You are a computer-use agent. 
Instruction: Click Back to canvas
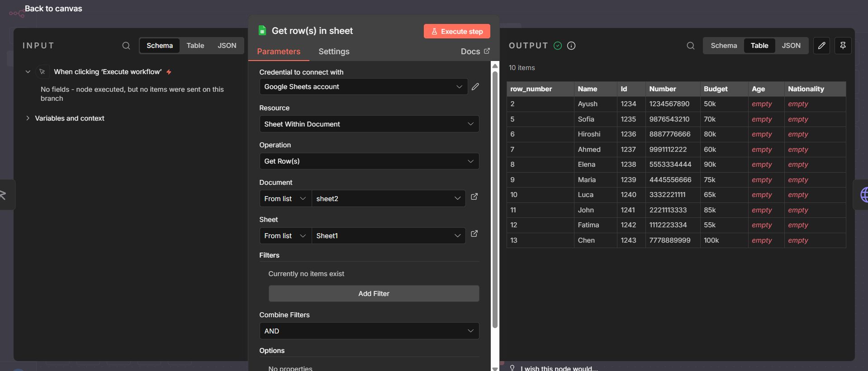53,9
